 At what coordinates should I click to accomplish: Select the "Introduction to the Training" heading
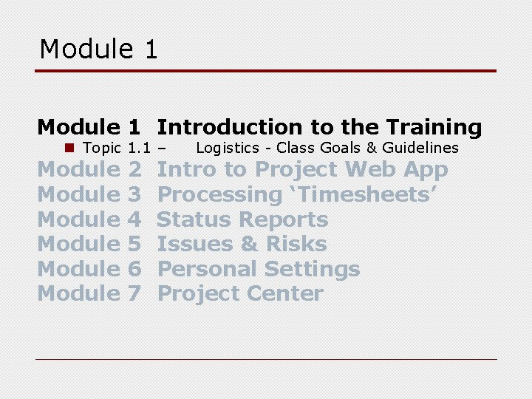pos(319,128)
